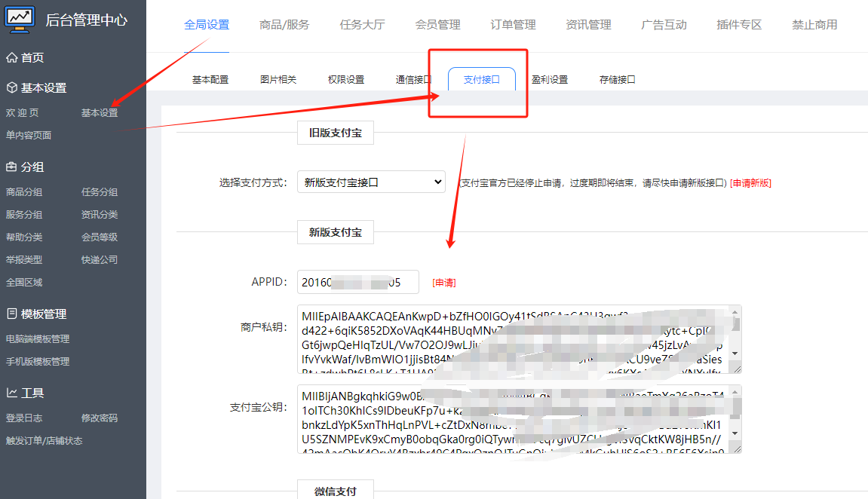Open 商品/服务 top menu
Image resolution: width=868 pixels, height=499 pixels.
pyautogui.click(x=284, y=25)
